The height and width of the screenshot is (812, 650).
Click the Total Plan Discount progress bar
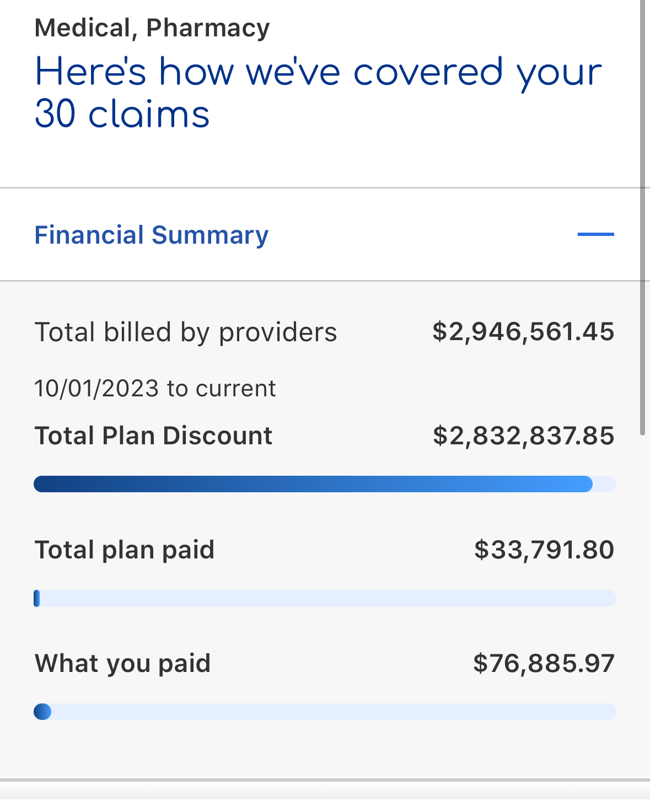coord(325,484)
